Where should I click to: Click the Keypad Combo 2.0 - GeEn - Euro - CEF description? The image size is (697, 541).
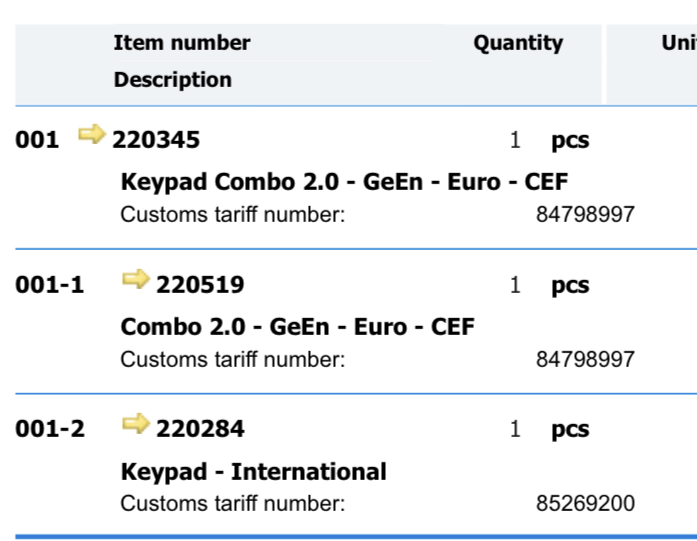[x=344, y=183]
